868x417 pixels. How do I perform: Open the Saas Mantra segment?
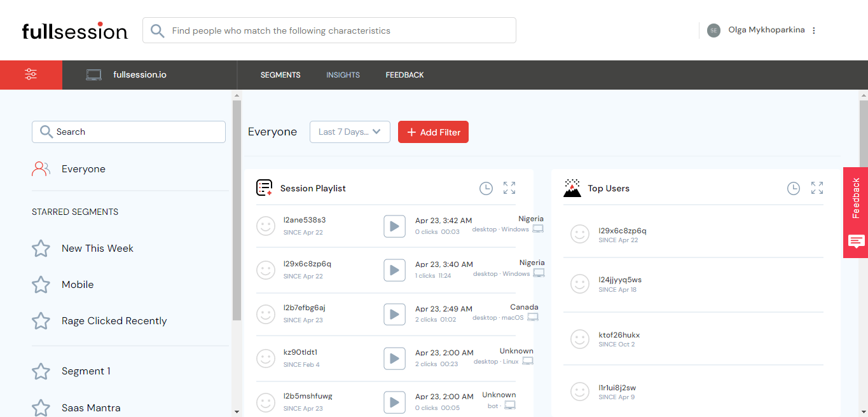[x=91, y=408]
